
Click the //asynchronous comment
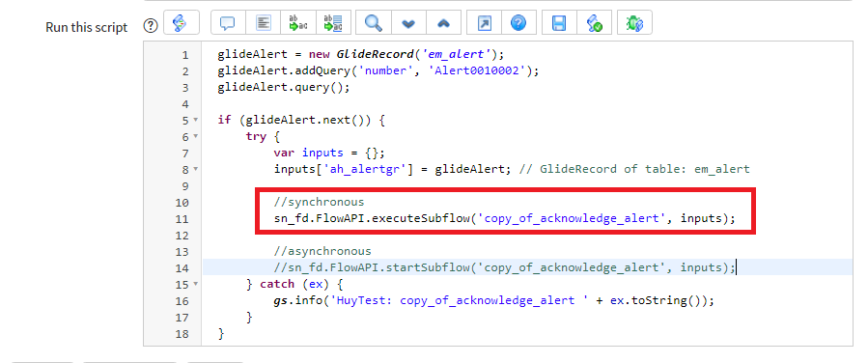(x=322, y=251)
